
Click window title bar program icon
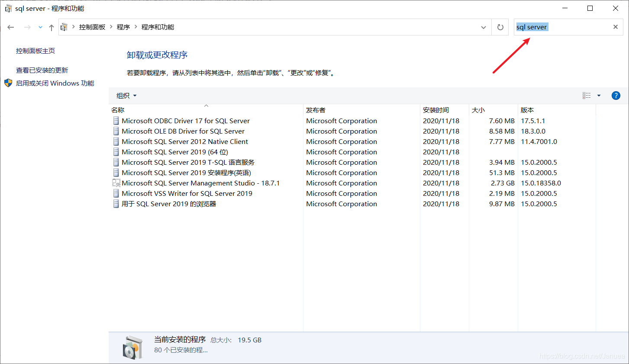coord(8,9)
